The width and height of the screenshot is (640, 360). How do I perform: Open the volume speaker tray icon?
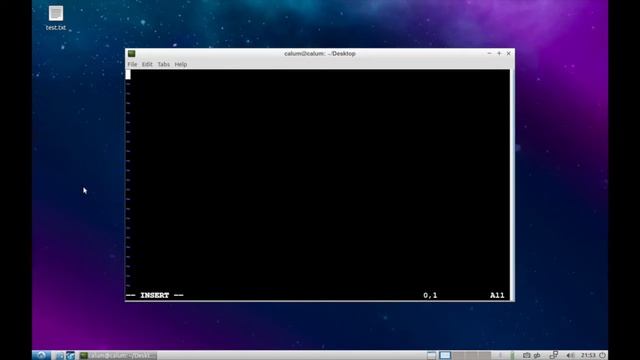click(570, 356)
